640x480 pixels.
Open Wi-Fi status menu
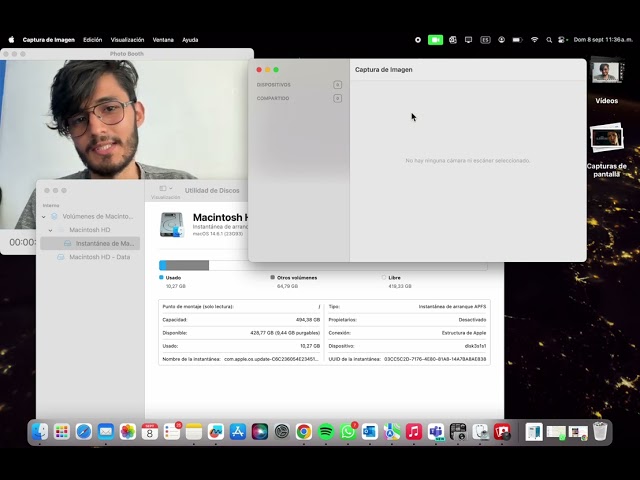[534, 40]
